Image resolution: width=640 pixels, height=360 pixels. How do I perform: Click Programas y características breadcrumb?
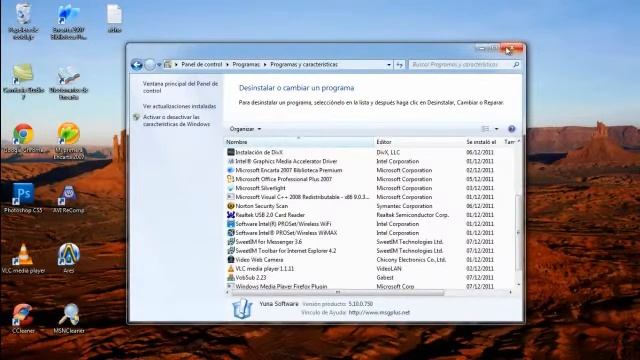pyautogui.click(x=304, y=64)
